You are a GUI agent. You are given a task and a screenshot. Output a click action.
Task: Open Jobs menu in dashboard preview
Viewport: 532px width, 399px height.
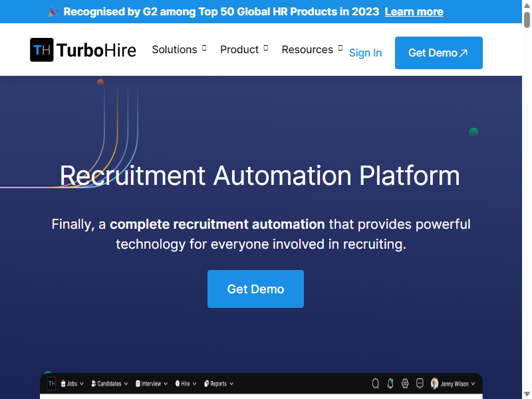click(x=72, y=384)
